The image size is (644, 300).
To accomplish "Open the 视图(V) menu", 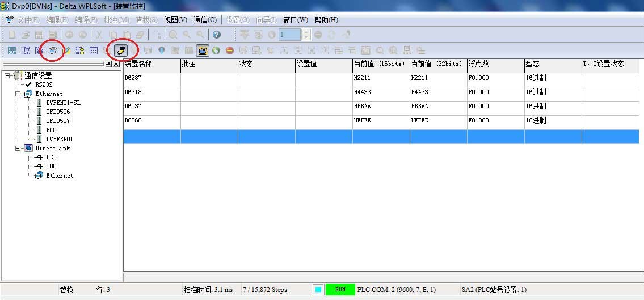I will coord(175,20).
